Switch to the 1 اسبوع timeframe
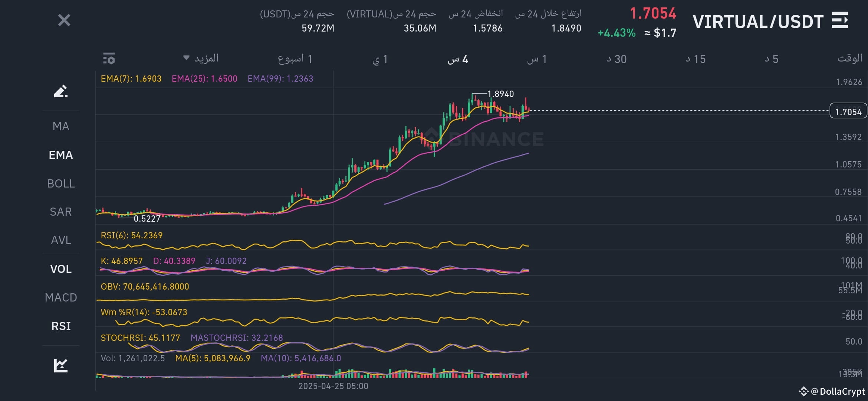The image size is (868, 401). pyautogui.click(x=295, y=59)
